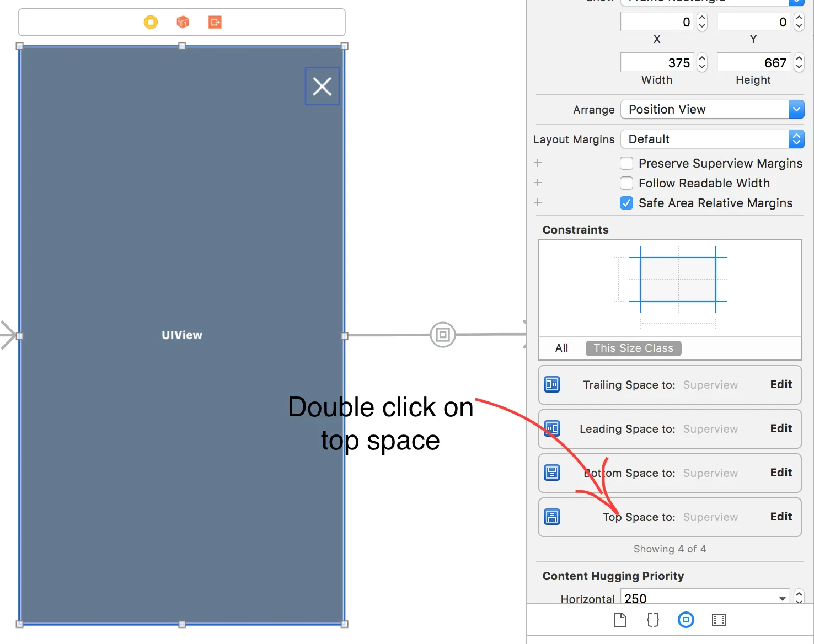Open the Arrange Position View dropdown

pos(713,109)
